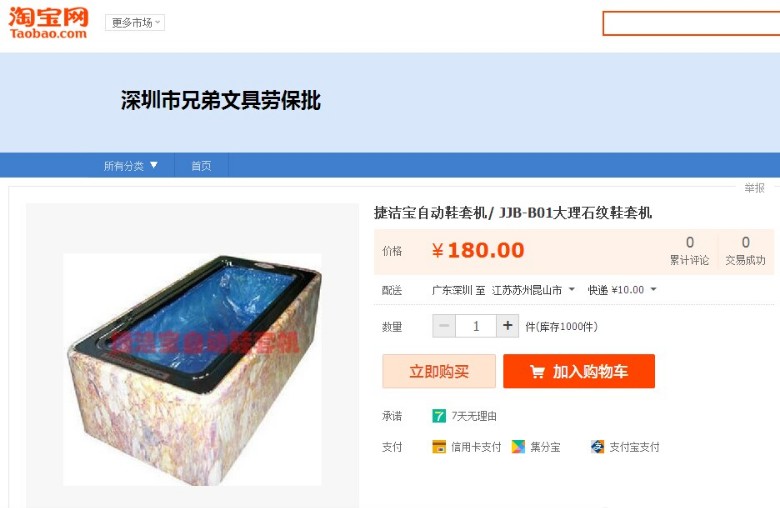This screenshot has height=508, width=780.
Task: Click the credit card payment icon
Action: point(439,447)
